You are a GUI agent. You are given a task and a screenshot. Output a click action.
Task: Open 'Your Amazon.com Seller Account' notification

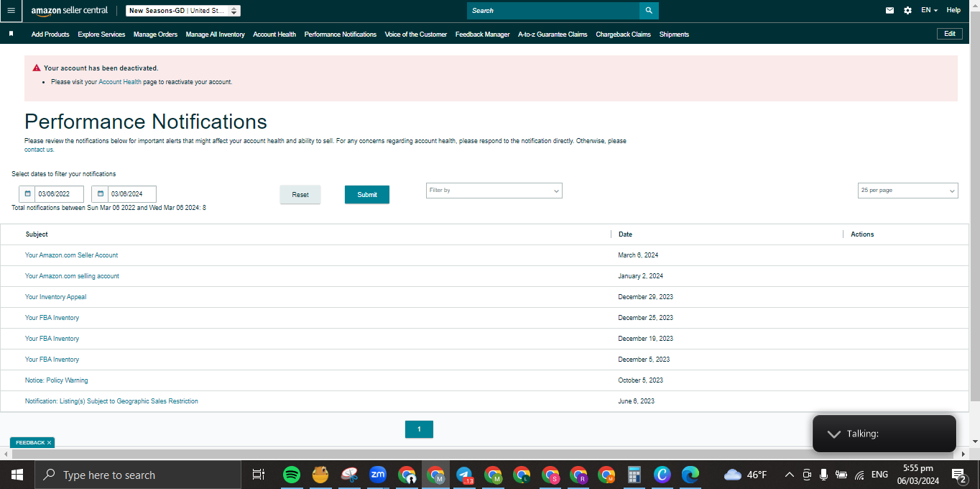pos(71,255)
